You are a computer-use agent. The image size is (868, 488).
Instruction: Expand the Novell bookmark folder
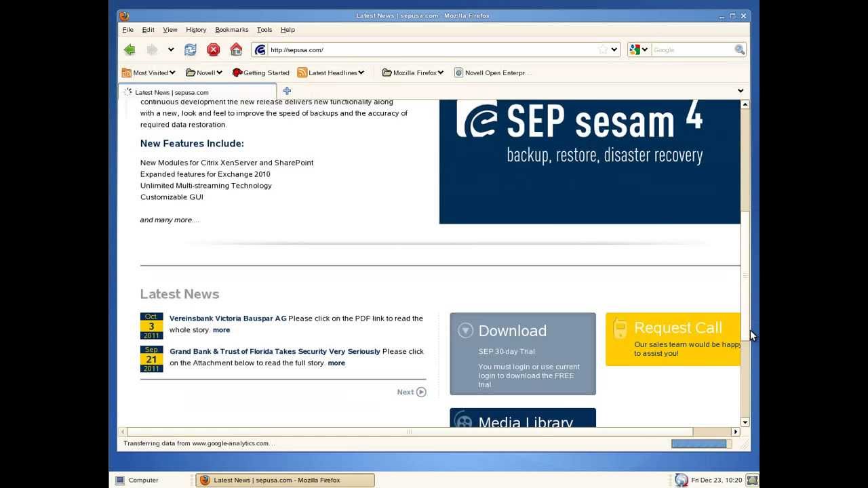coord(204,73)
